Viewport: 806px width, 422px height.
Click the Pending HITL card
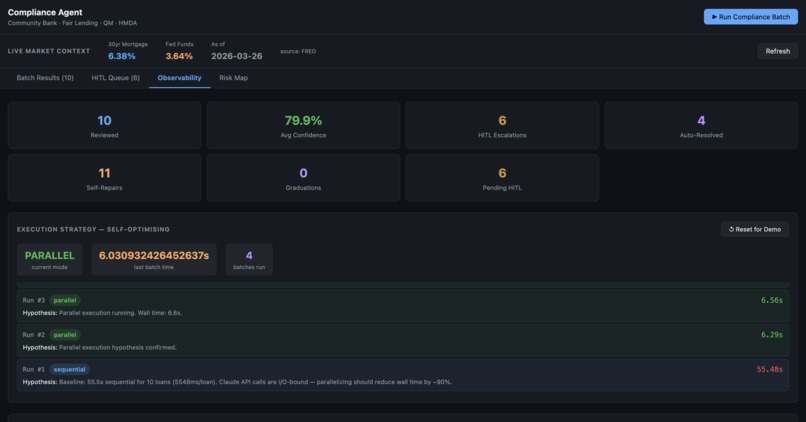[502, 178]
